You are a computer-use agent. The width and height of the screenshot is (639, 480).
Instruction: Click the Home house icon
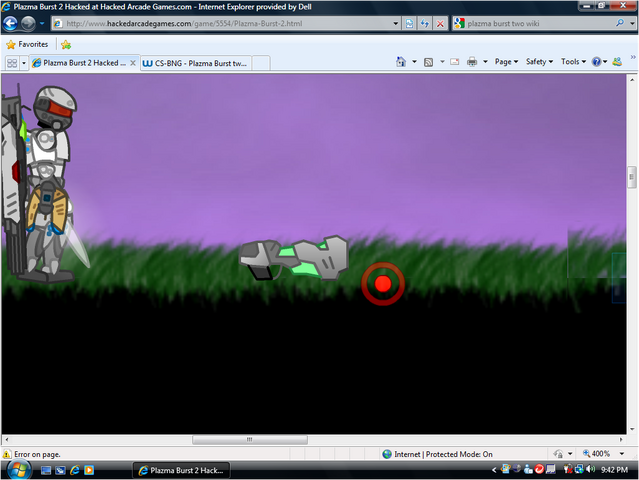point(401,62)
